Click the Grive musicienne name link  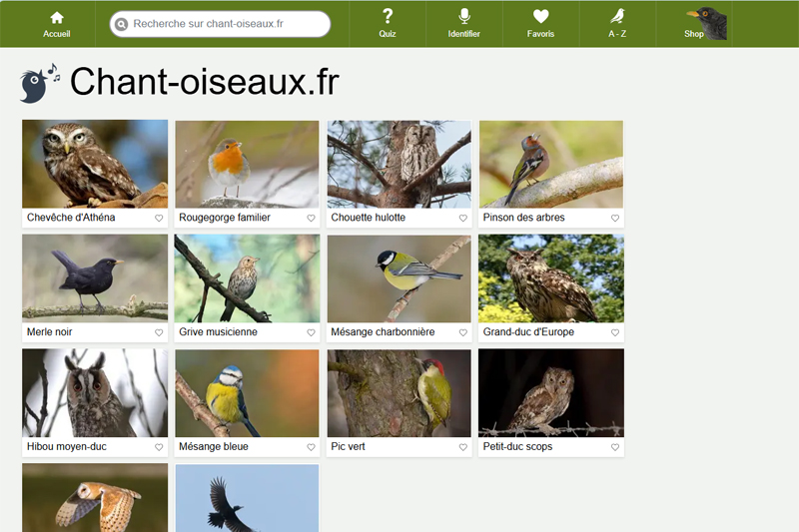tap(218, 332)
